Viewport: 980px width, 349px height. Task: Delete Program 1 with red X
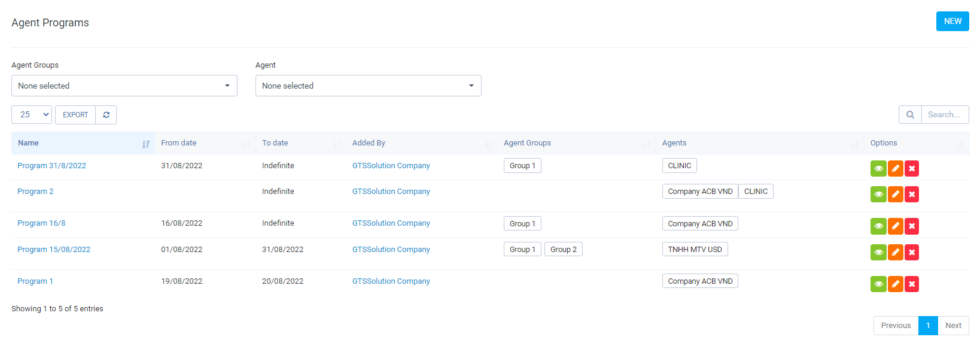tap(912, 284)
